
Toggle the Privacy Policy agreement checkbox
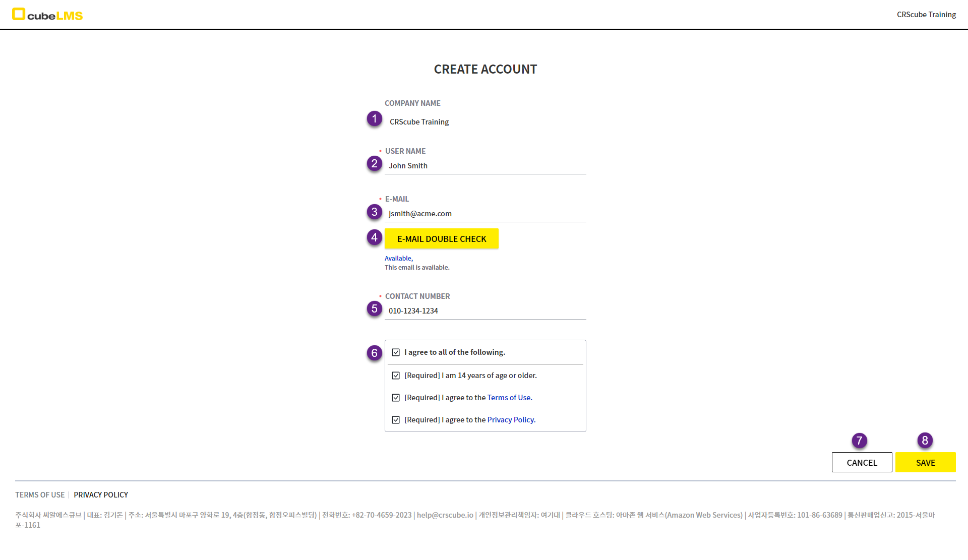(396, 420)
